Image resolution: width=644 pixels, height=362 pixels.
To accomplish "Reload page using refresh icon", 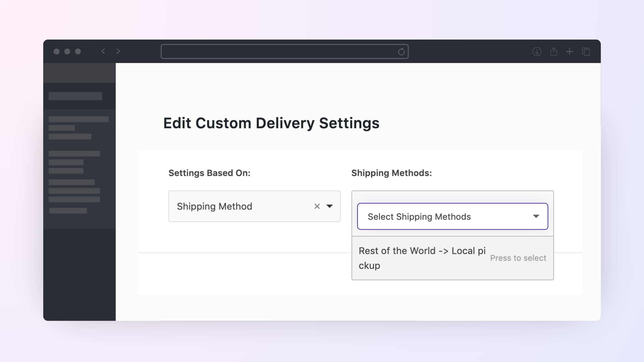I will point(401,52).
